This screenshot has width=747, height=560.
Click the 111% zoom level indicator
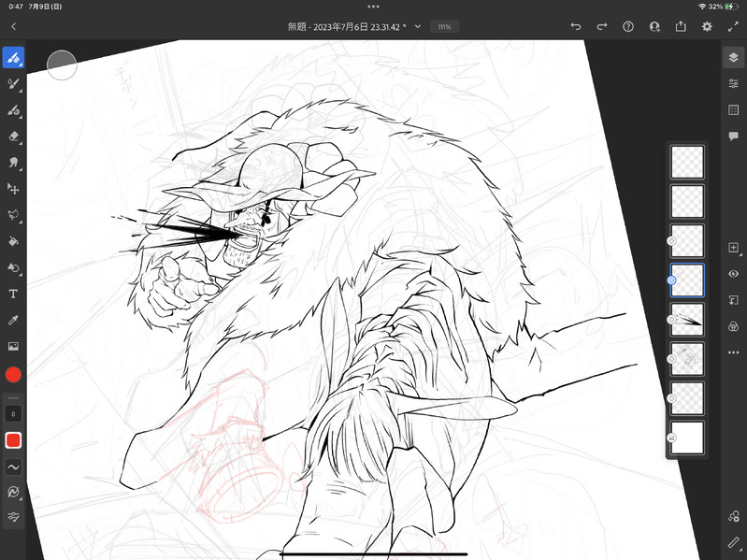click(444, 27)
